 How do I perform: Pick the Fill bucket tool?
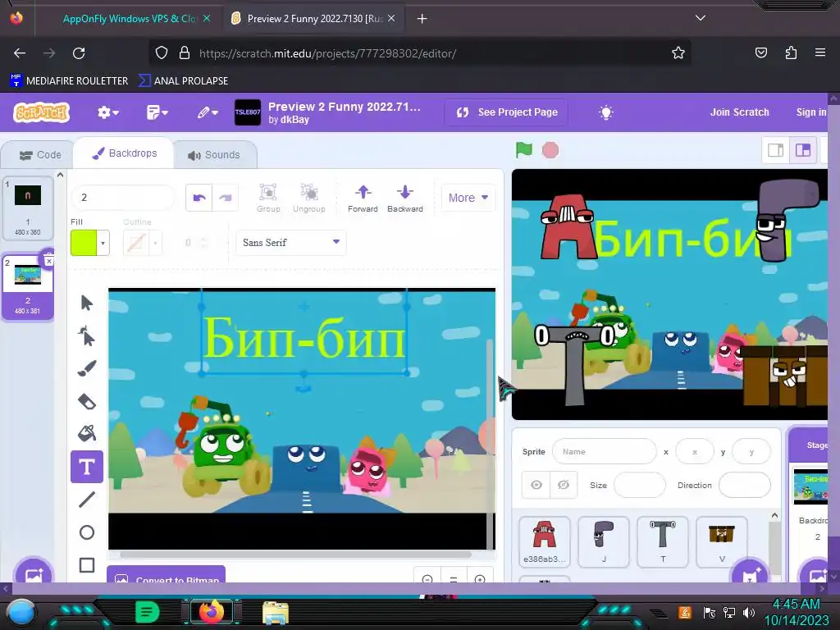point(87,433)
